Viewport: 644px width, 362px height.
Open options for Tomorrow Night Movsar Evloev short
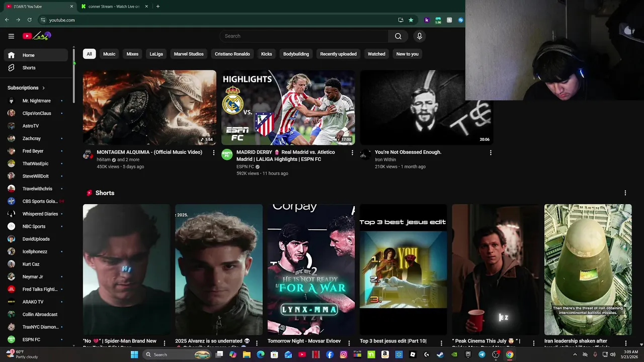[349, 343]
